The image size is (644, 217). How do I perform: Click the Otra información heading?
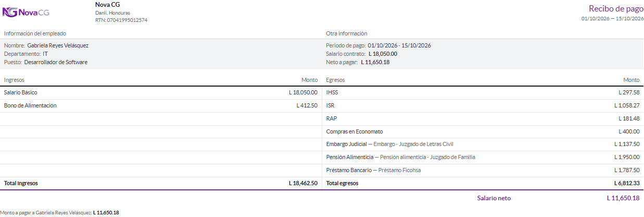347,33
